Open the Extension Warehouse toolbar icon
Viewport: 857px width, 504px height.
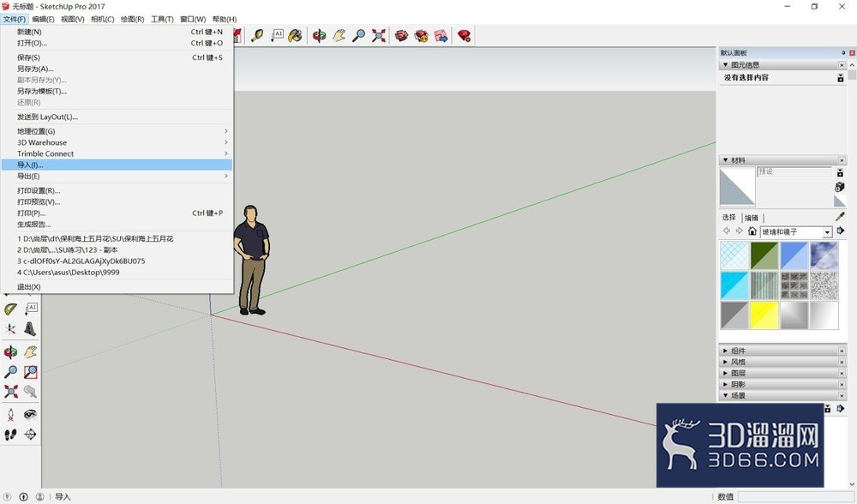click(464, 36)
